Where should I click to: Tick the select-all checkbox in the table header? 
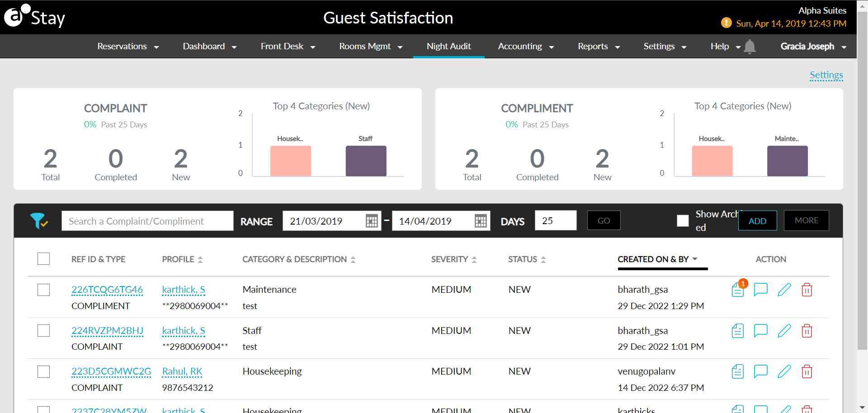click(x=43, y=258)
